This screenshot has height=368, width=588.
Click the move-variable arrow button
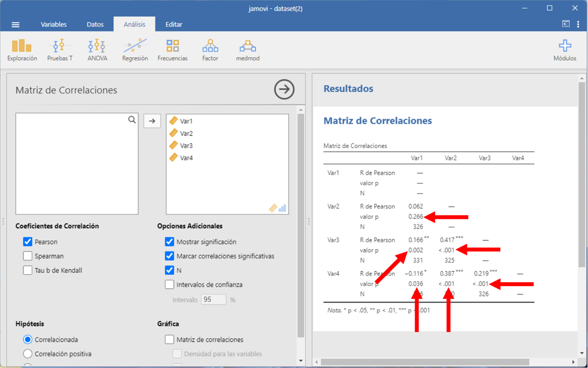[152, 121]
